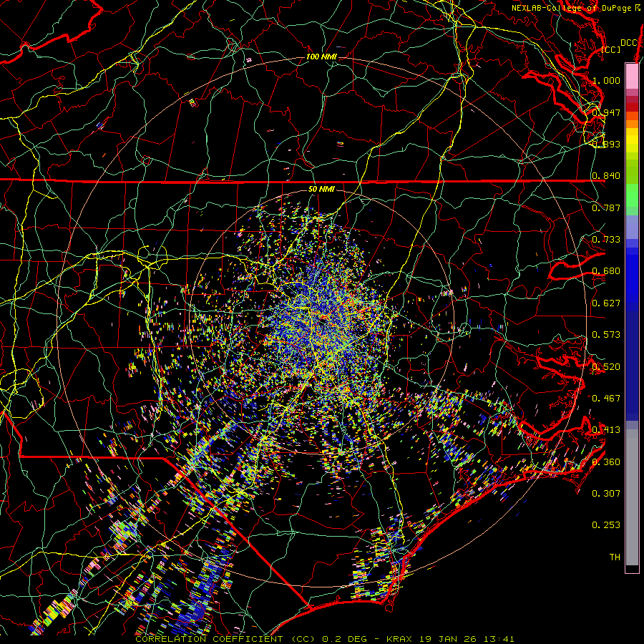Click the 0.520 scale value
644x644 pixels.
[606, 367]
